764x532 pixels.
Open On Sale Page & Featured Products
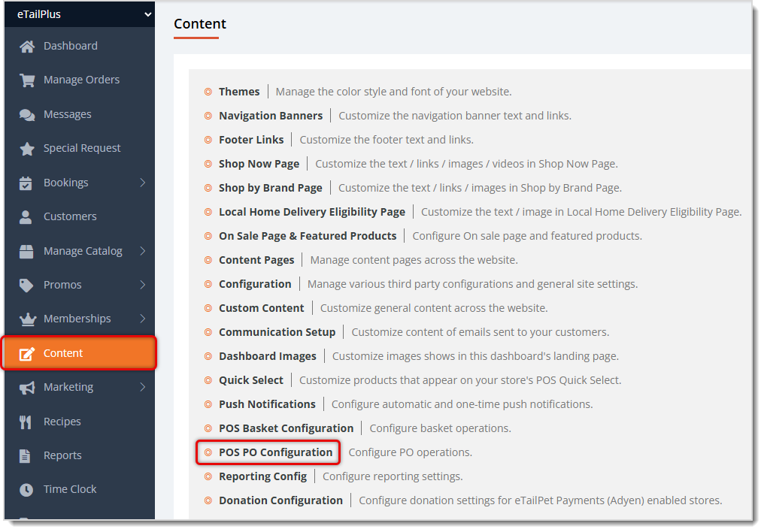(308, 236)
